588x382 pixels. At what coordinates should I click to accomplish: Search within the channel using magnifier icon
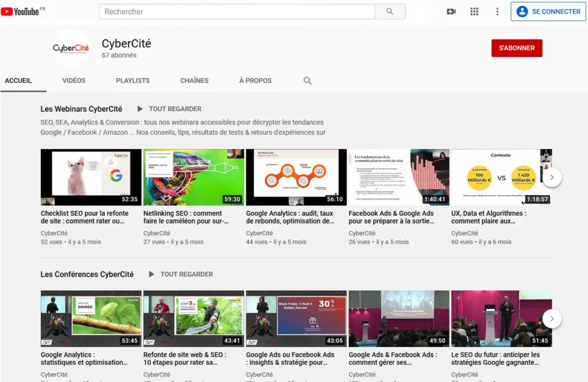(308, 80)
